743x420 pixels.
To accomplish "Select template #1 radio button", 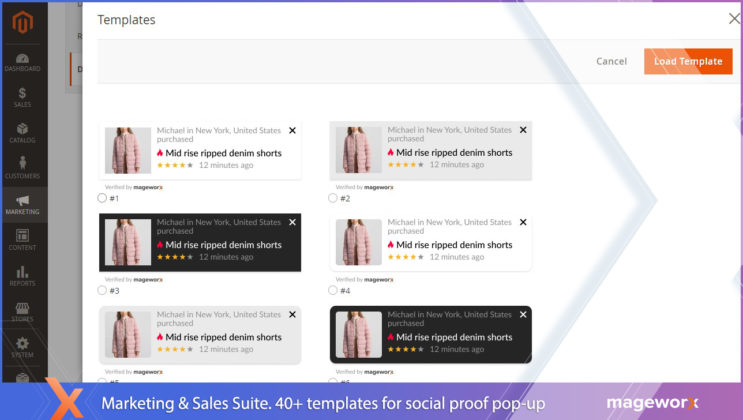I will point(102,198).
